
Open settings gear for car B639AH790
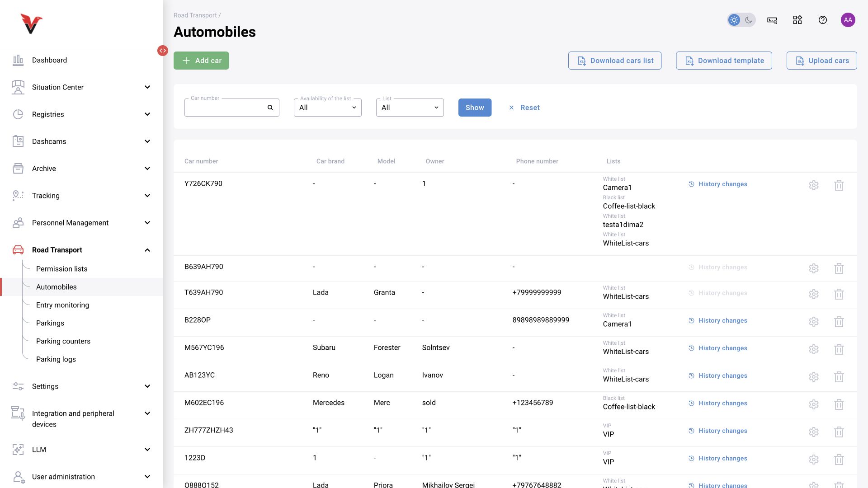[x=814, y=268]
